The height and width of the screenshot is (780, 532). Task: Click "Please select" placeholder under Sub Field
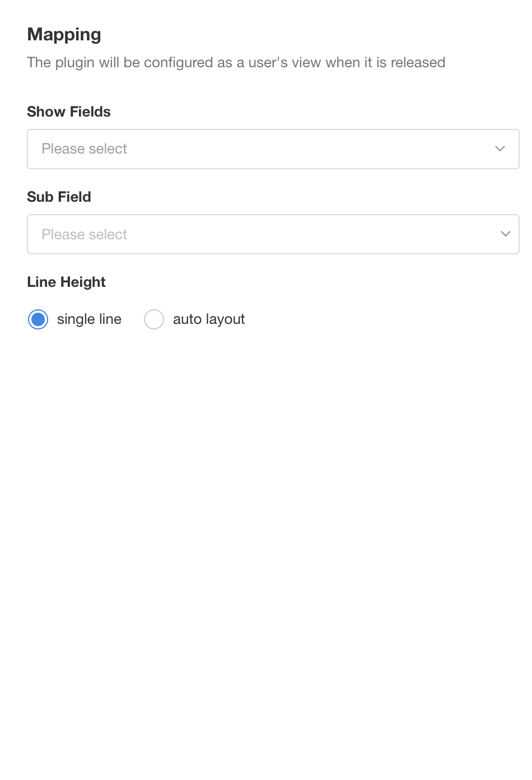(85, 234)
